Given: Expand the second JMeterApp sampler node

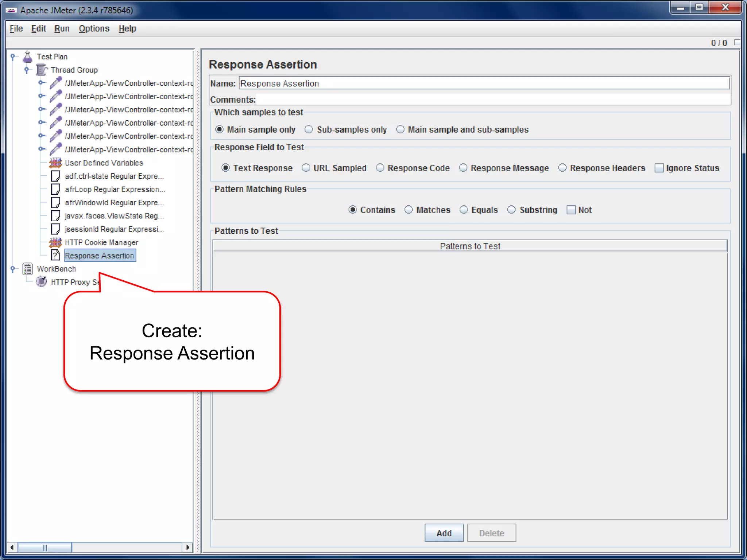Looking at the screenshot, I should (41, 96).
